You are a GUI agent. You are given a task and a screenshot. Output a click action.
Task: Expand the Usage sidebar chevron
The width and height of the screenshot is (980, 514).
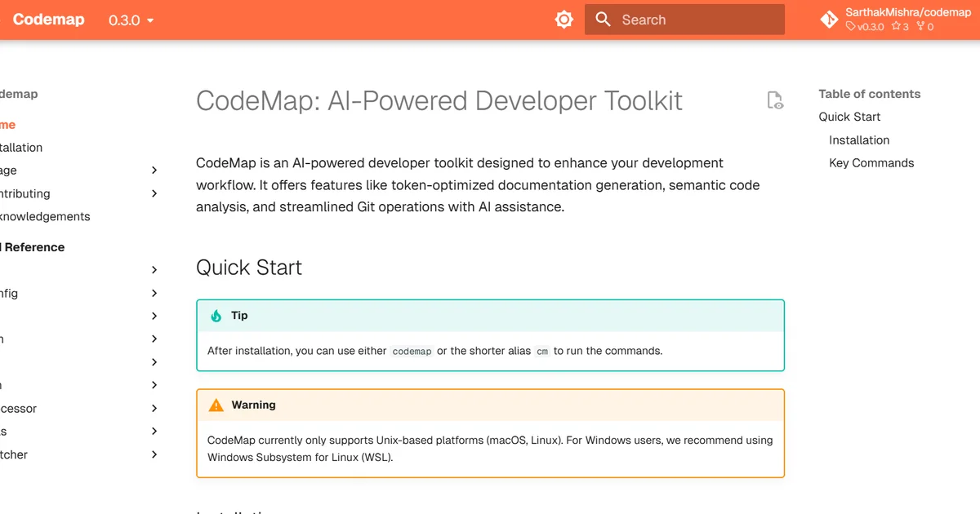(x=154, y=171)
